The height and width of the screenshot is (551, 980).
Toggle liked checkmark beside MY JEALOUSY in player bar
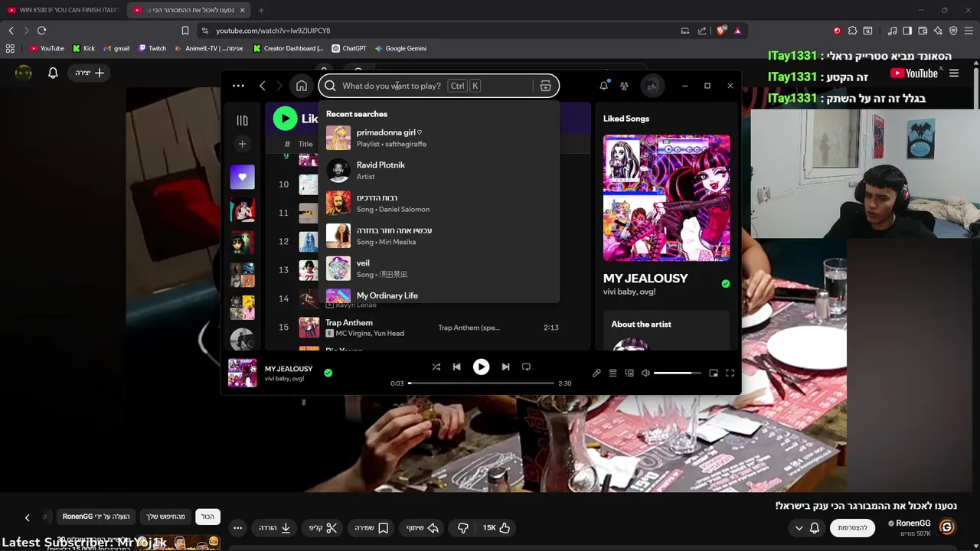[328, 373]
